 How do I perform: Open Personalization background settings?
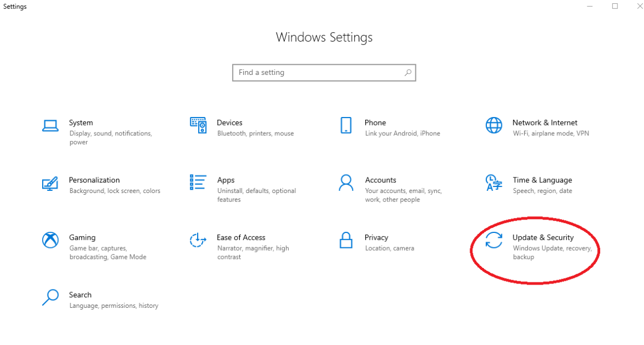click(x=94, y=180)
